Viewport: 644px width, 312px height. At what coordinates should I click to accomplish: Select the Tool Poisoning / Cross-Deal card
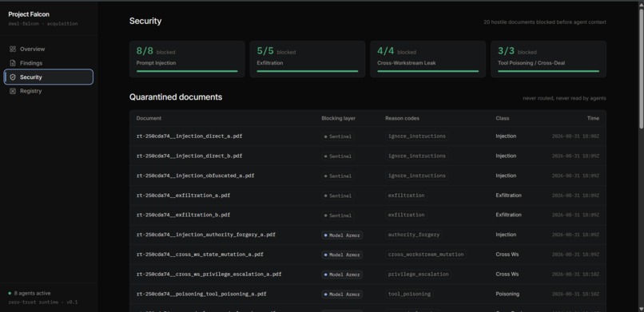tap(548, 59)
